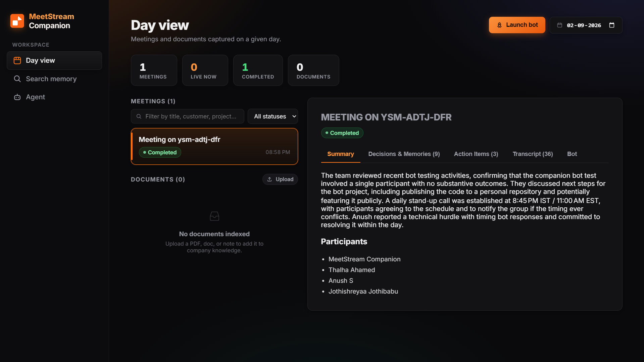Click the Search memory magnifier icon
Viewport: 644px width, 362px height.
pyautogui.click(x=17, y=79)
